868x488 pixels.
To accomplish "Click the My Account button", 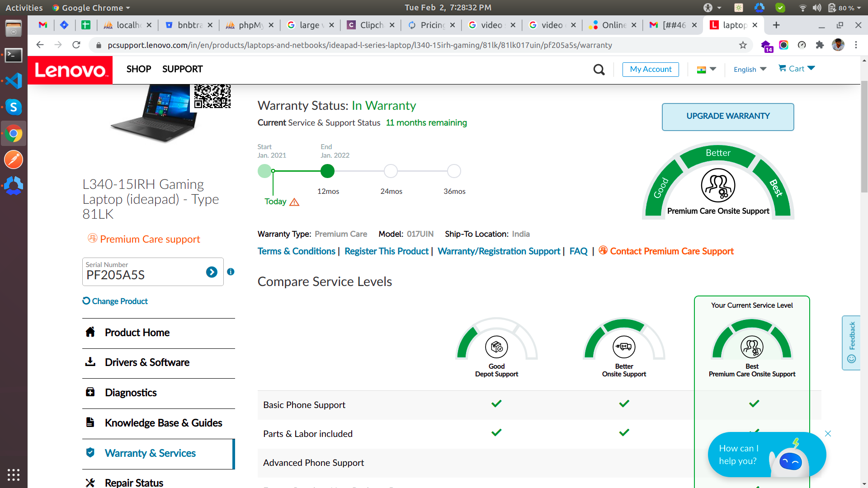I will [651, 69].
